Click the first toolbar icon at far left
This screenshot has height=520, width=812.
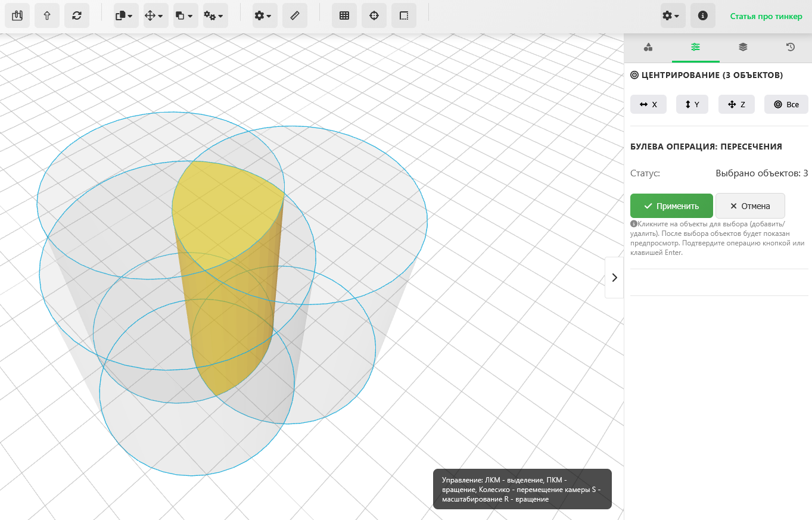click(x=17, y=16)
